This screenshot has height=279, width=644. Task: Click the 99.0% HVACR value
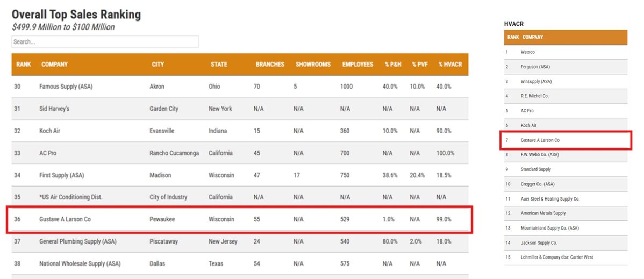tap(443, 219)
